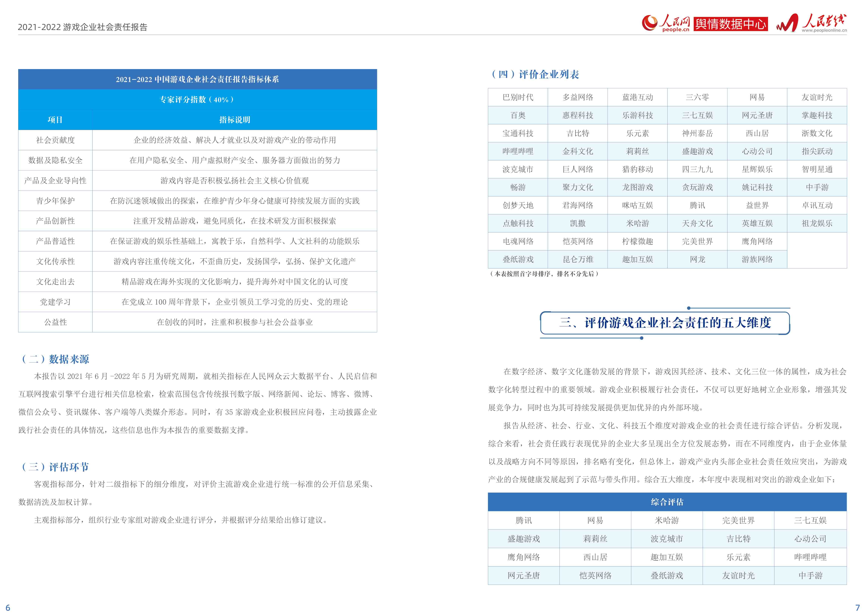Select the 产品及企业导向性 row label

(x=55, y=181)
